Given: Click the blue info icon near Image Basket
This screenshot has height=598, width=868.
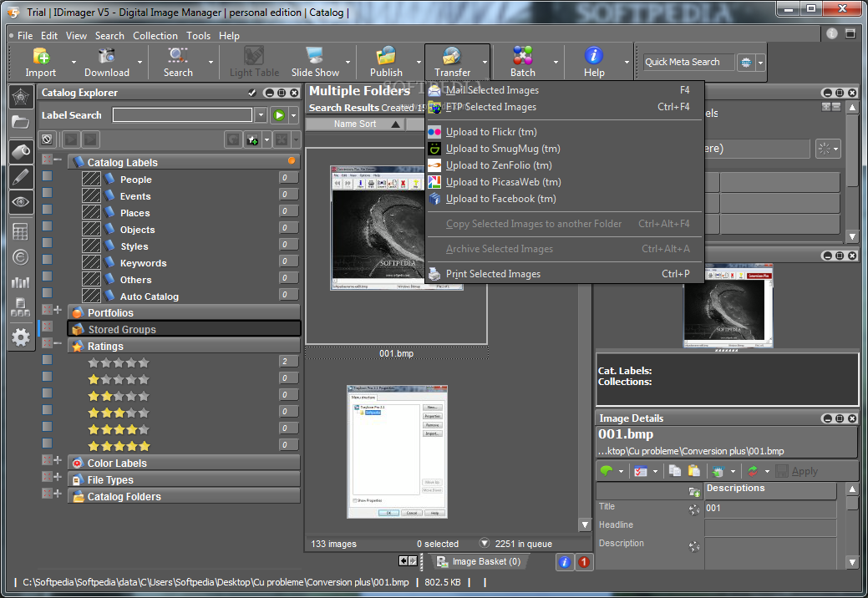Looking at the screenshot, I should tap(564, 562).
